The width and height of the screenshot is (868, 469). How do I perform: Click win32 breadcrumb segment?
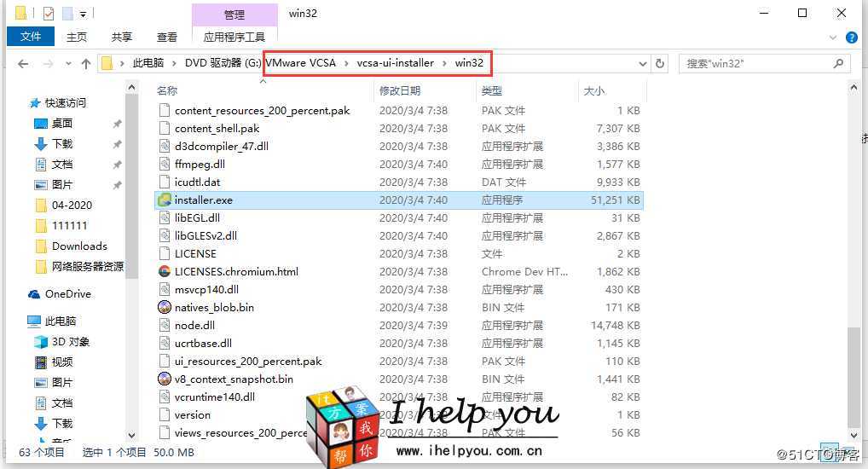point(469,63)
